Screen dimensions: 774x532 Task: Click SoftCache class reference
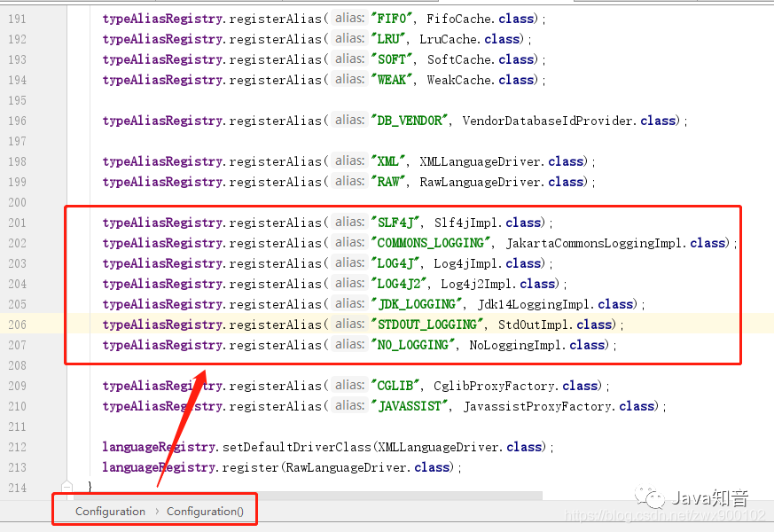pyautogui.click(x=458, y=59)
